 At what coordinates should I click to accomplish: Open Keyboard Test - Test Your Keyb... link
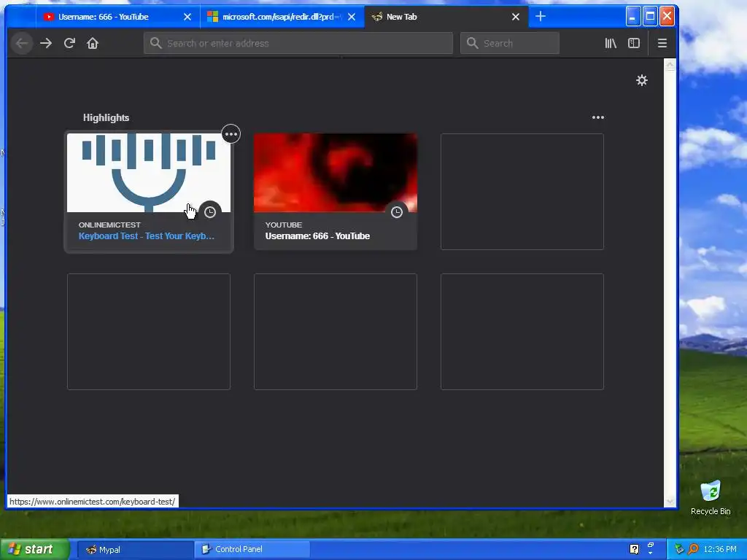146,236
